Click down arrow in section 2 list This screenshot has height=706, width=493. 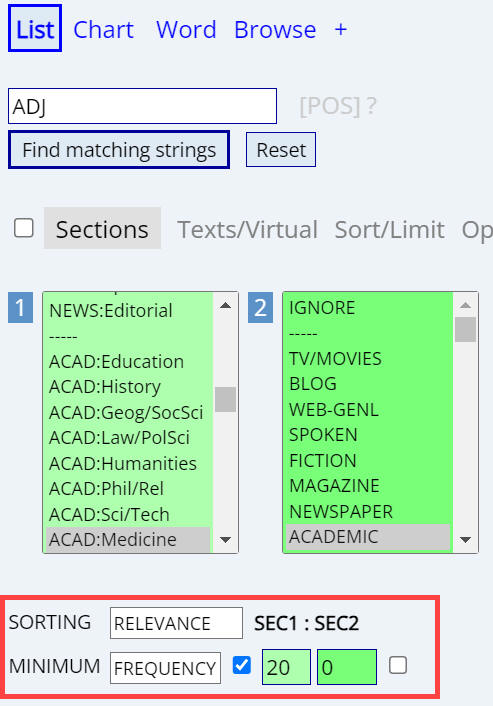point(466,539)
